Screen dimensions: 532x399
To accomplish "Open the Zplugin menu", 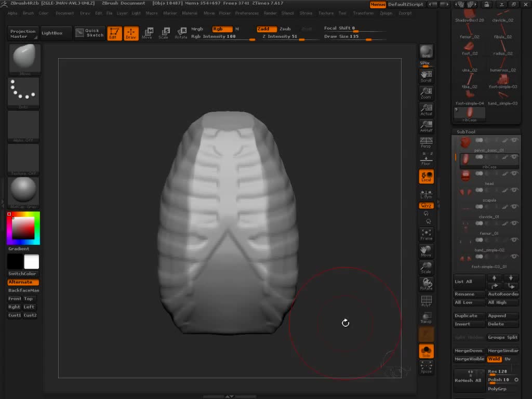I will [386, 13].
